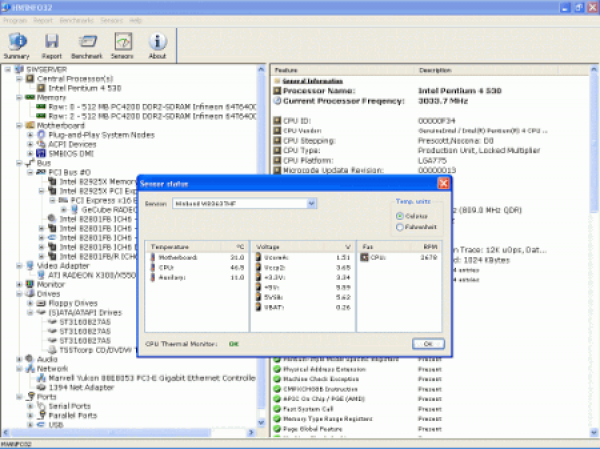
Task: Close the Sensor status dialog
Action: coord(443,184)
